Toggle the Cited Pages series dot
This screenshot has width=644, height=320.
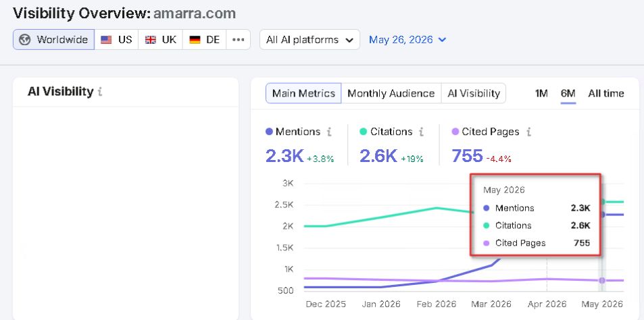pos(455,132)
